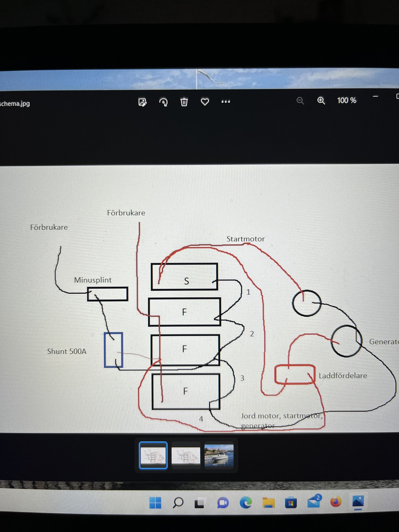The image size is (399, 532).
Task: Open Microsoft Edge from the taskbar
Action: coord(246,502)
